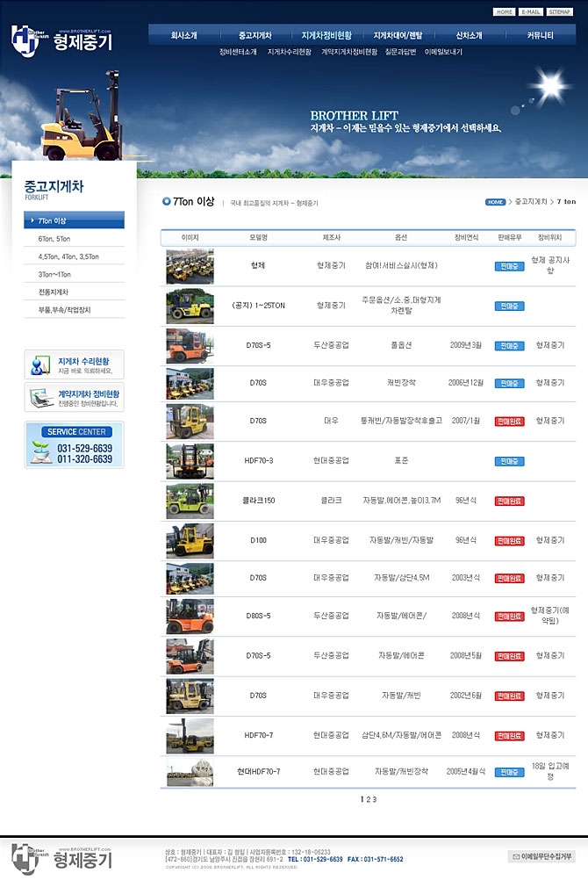Go to page 2 of listings

368,800
